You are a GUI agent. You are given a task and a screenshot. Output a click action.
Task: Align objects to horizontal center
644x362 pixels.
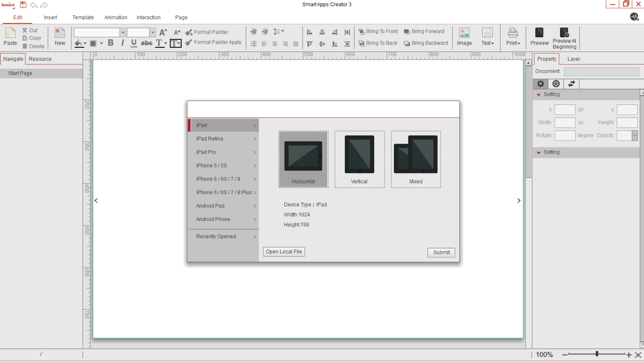coord(322,32)
